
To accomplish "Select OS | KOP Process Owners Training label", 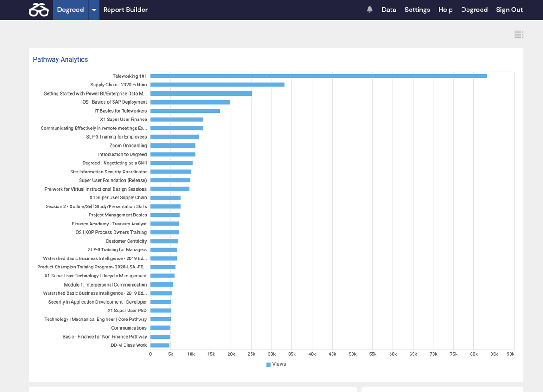I will click(x=111, y=232).
